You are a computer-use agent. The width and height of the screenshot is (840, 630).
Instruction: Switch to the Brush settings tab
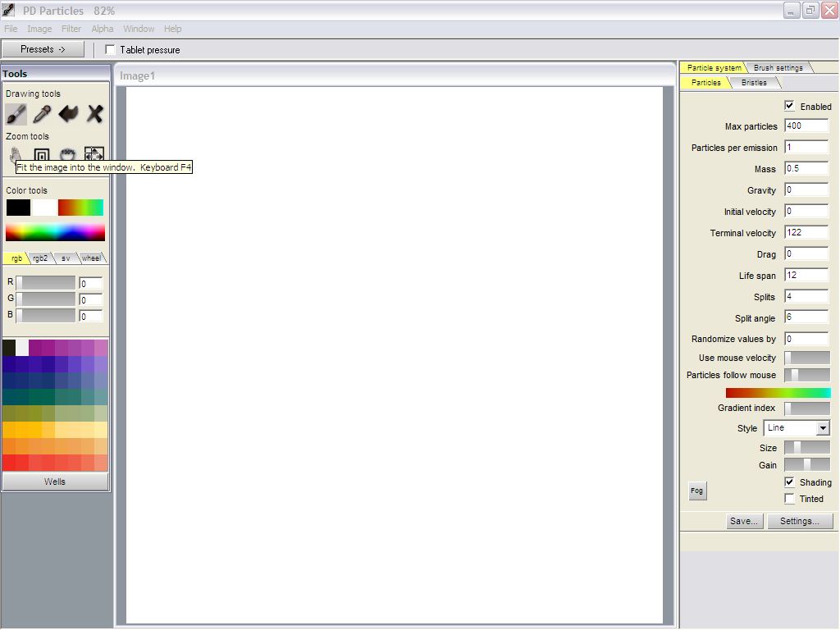pyautogui.click(x=778, y=67)
